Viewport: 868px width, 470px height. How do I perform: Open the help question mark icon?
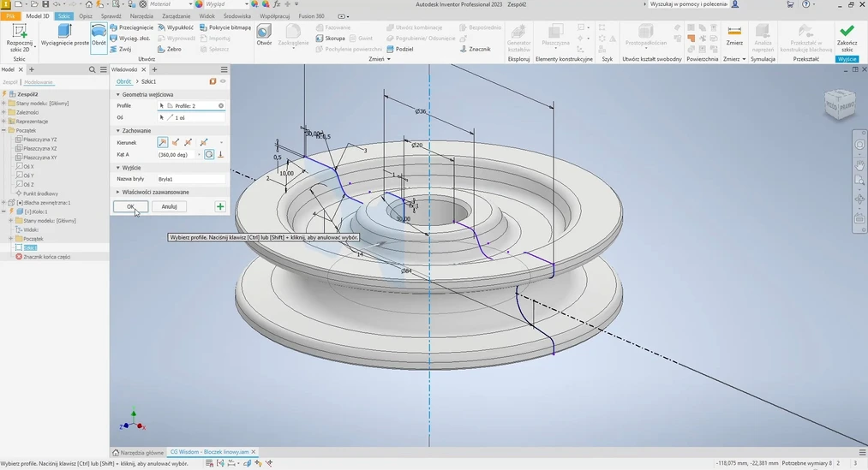tap(806, 4)
